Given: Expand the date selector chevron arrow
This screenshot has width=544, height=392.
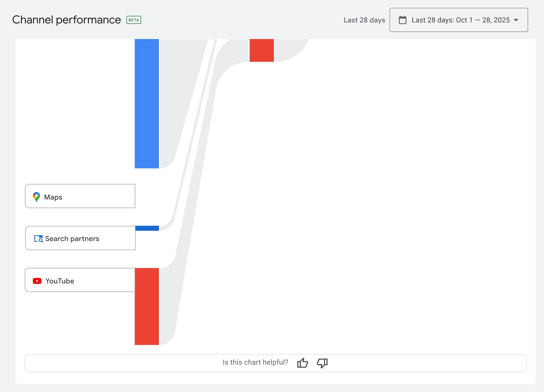Looking at the screenshot, I should [x=516, y=20].
